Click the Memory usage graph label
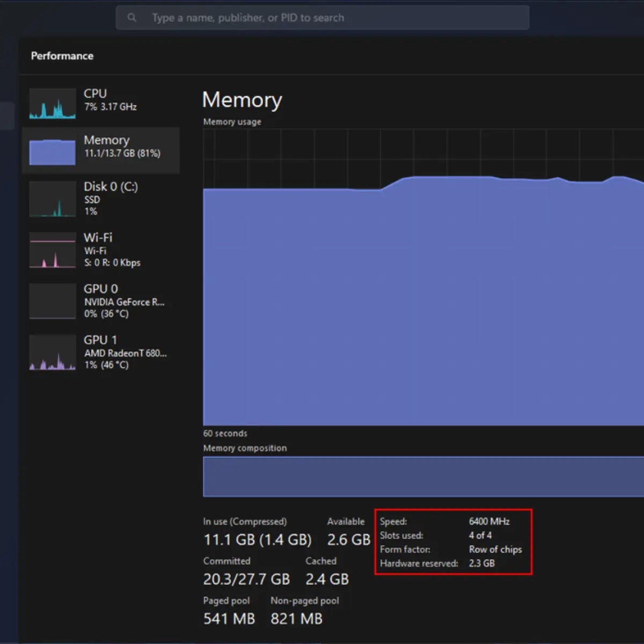The image size is (644, 644). (x=232, y=122)
